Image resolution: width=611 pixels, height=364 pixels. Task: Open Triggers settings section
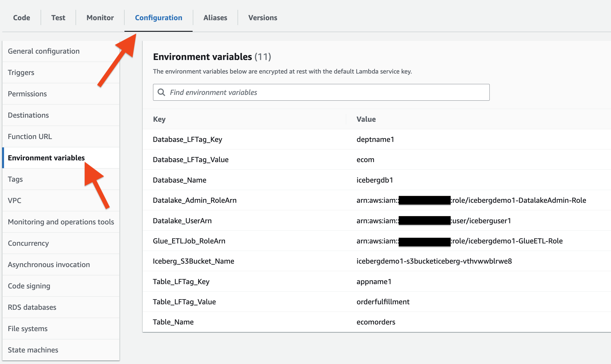(21, 73)
